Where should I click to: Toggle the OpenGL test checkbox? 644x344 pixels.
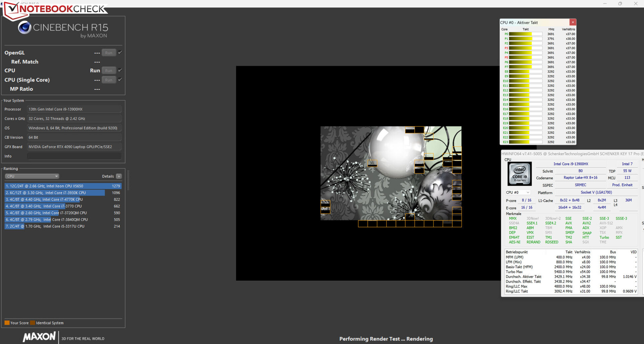[x=120, y=52]
